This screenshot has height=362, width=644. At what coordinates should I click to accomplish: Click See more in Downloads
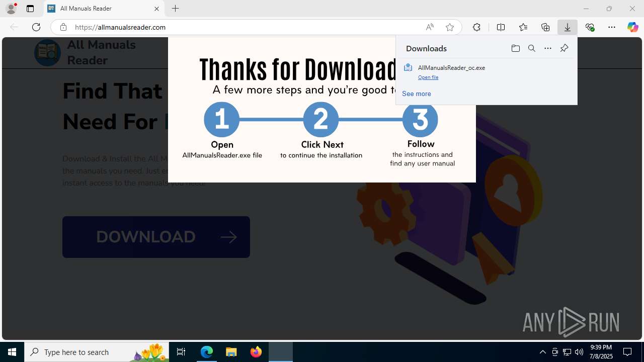point(416,94)
